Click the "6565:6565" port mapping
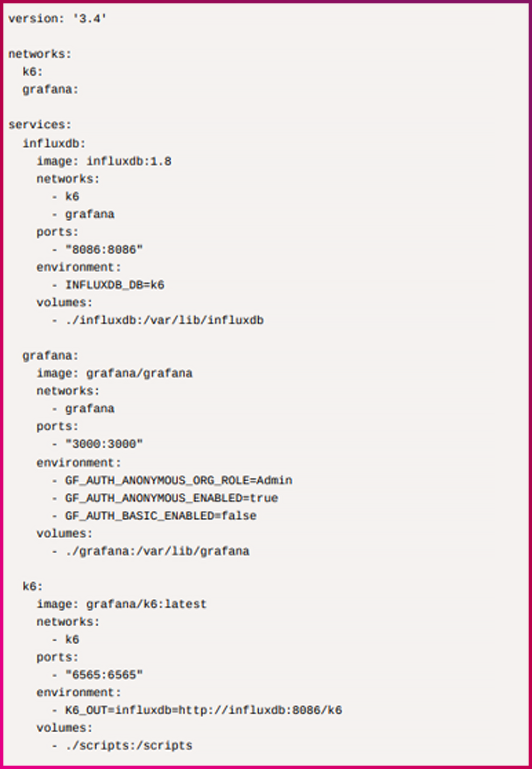 coord(104,675)
